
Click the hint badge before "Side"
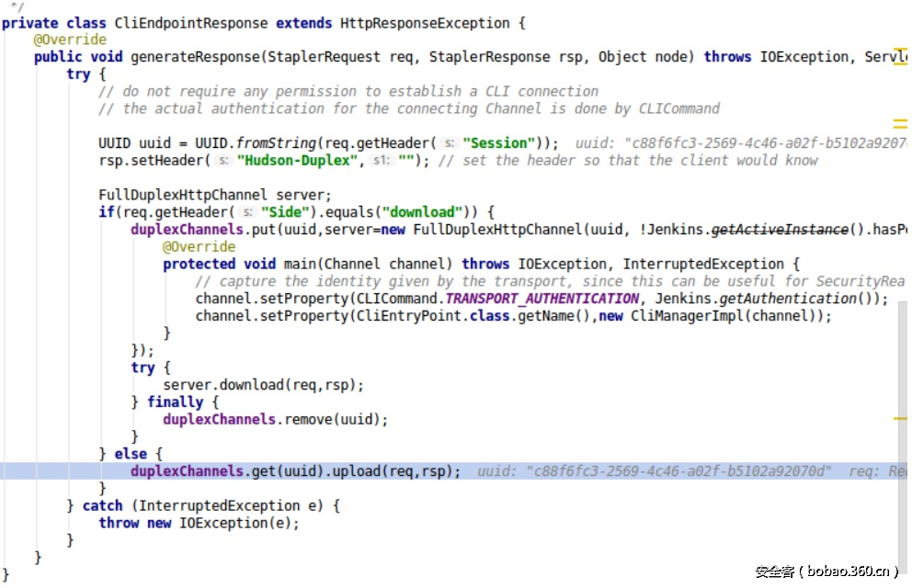point(246,212)
